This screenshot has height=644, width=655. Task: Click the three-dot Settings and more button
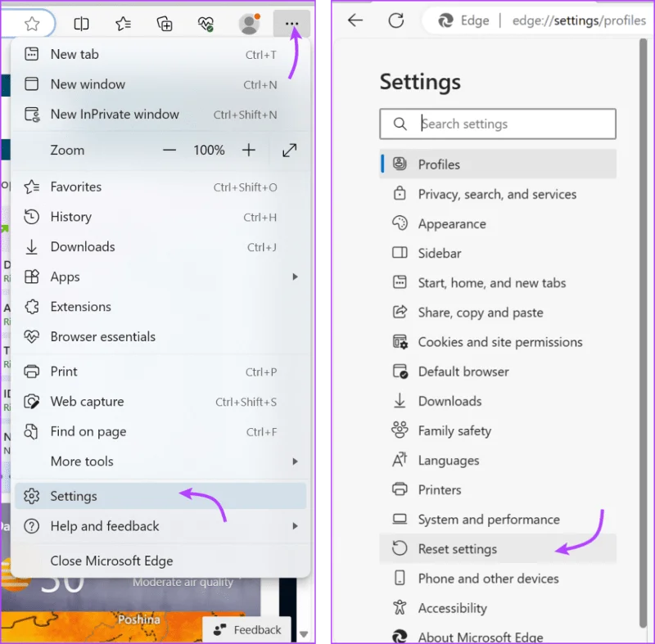point(291,24)
